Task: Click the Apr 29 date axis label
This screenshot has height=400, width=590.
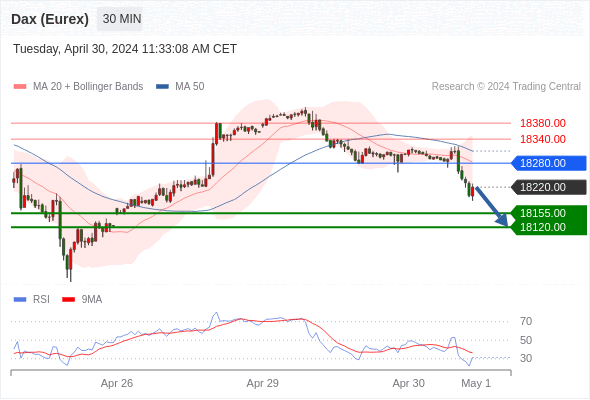Action: 263,383
